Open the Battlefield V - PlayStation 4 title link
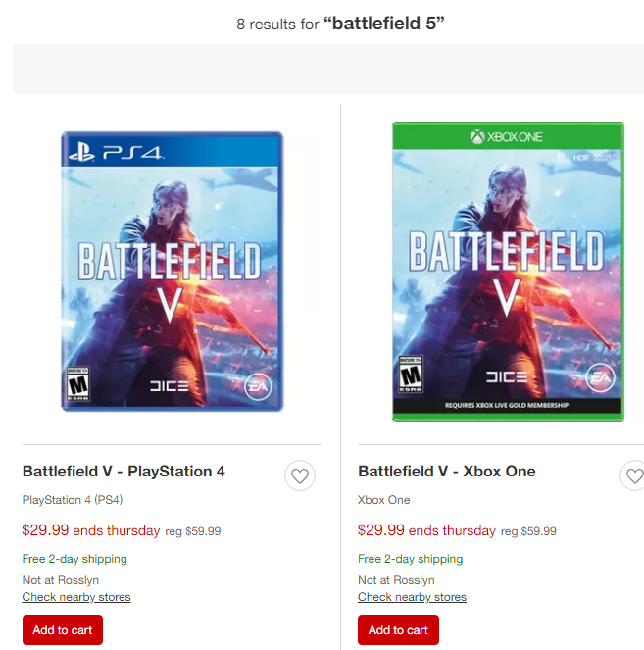The image size is (644, 650). [124, 472]
